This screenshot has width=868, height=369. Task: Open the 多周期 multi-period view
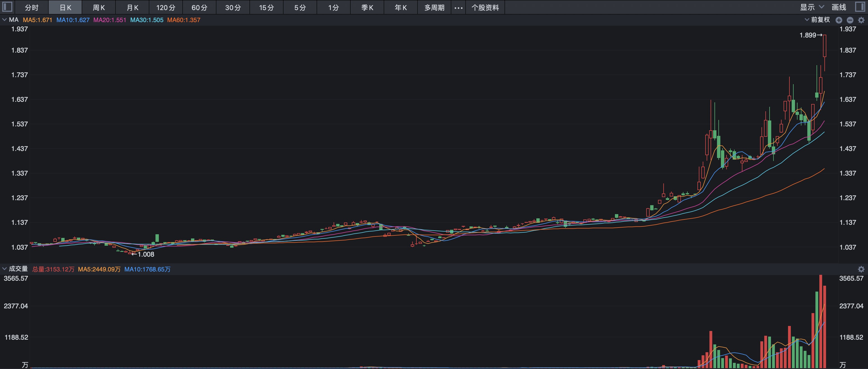pyautogui.click(x=434, y=8)
